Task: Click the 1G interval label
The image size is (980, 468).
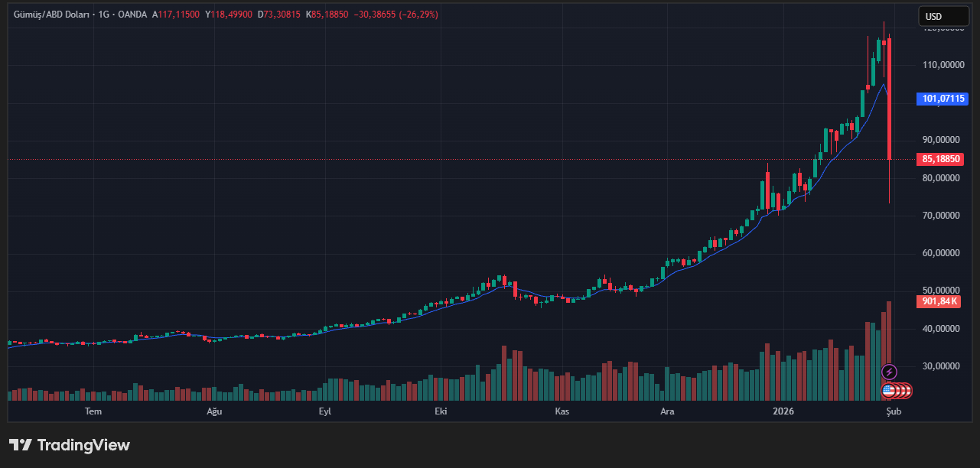Action: tap(103, 15)
